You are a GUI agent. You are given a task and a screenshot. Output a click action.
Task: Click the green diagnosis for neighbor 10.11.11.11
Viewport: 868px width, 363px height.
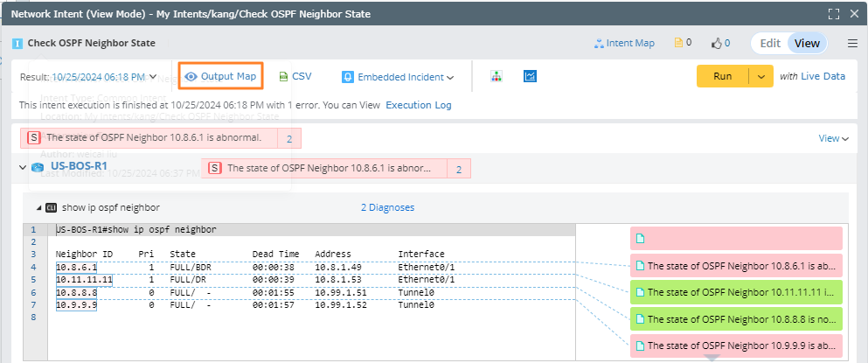pyautogui.click(x=736, y=292)
